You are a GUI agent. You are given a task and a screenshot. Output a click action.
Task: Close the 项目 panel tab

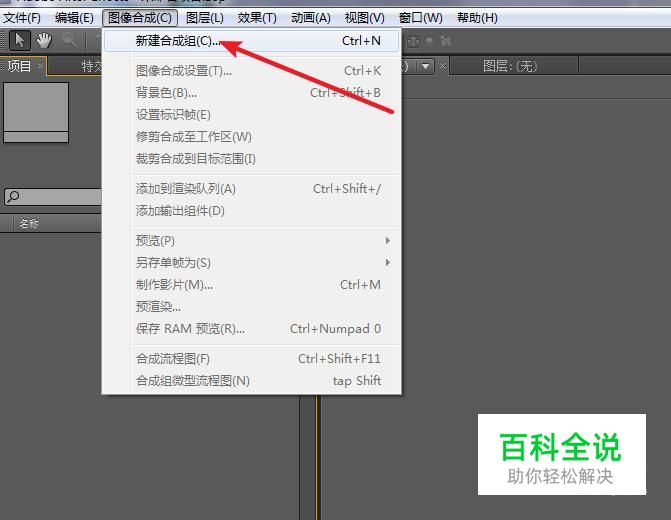tap(40, 65)
